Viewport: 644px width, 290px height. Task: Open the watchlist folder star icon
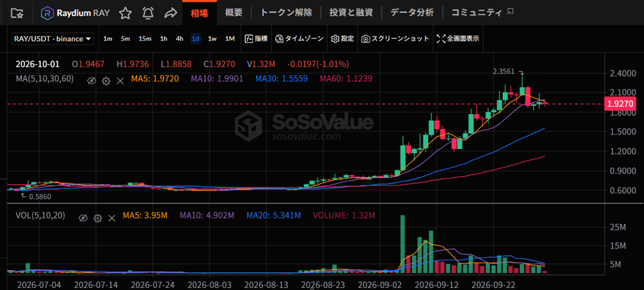17,13
